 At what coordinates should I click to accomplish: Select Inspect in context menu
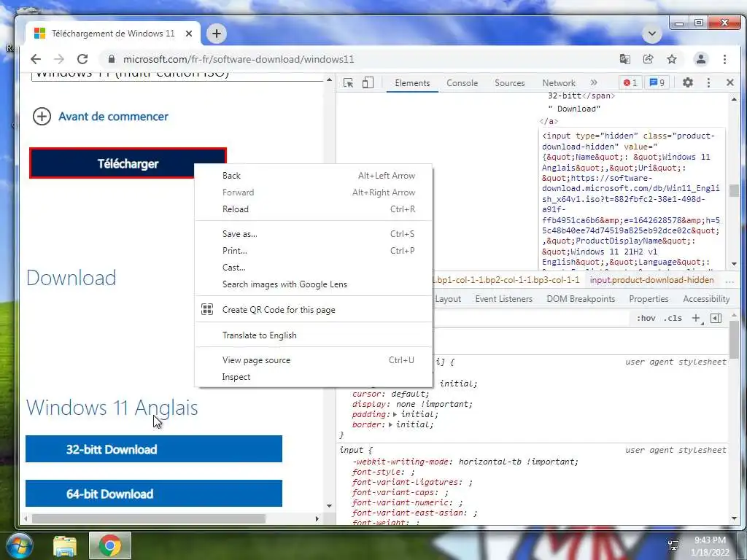(x=314, y=377)
